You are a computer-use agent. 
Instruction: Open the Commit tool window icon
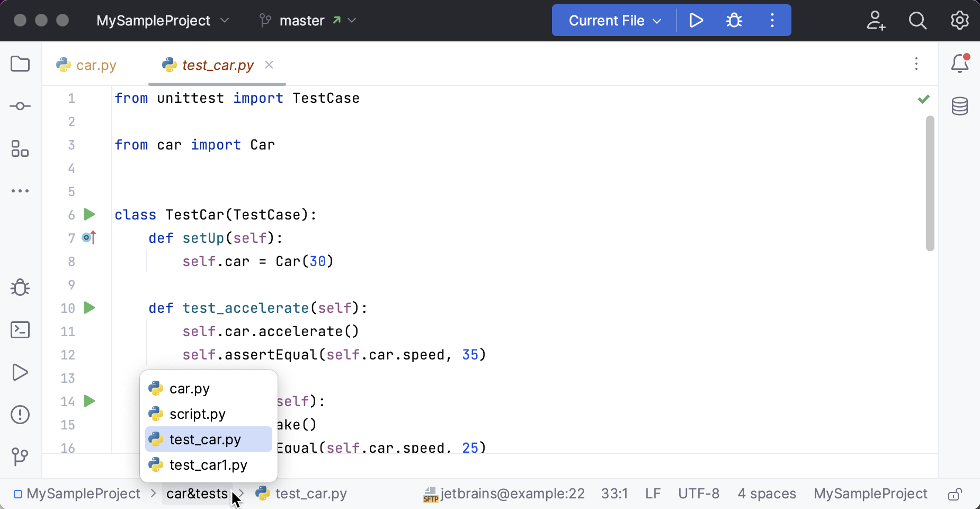[x=20, y=106]
